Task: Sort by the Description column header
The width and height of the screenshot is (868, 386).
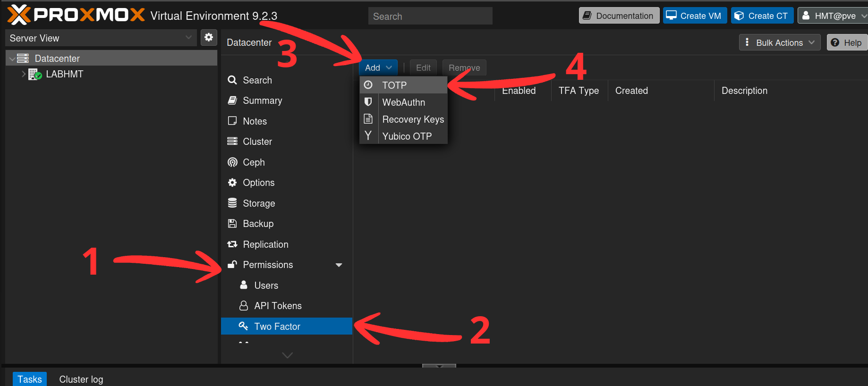Action: [791, 91]
